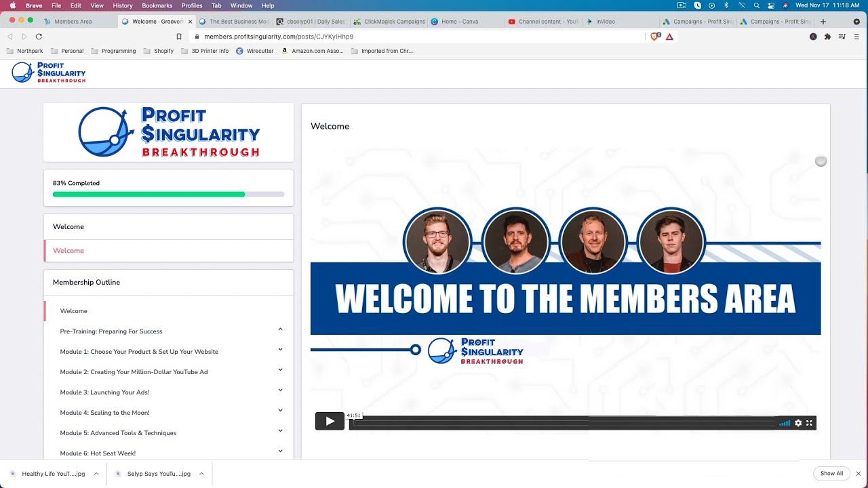
Task: Open the Bookmarks menu in the menu bar
Action: point(157,5)
